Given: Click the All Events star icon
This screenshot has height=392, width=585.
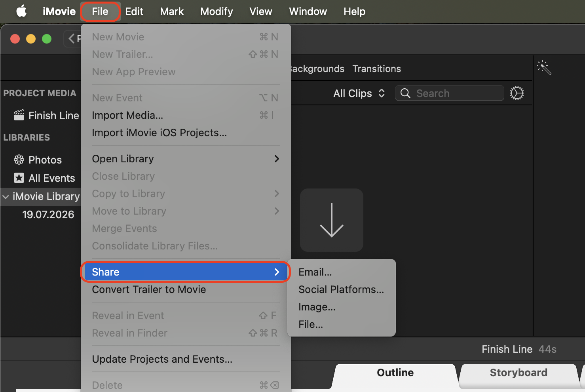Looking at the screenshot, I should point(19,178).
